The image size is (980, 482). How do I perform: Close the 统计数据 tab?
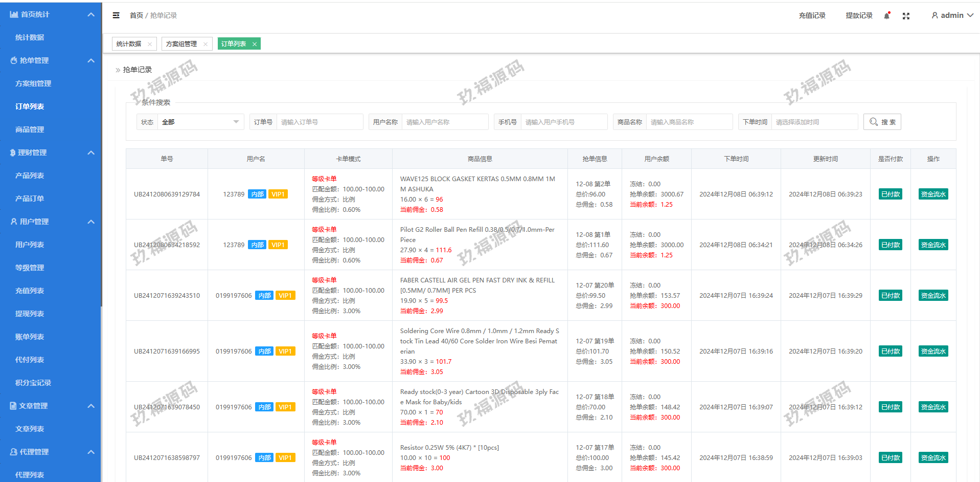150,44
